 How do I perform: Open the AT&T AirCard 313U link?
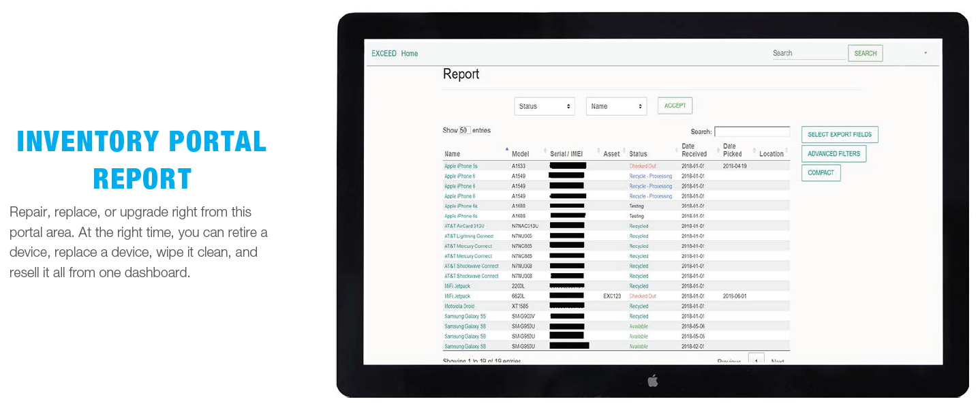coord(464,226)
